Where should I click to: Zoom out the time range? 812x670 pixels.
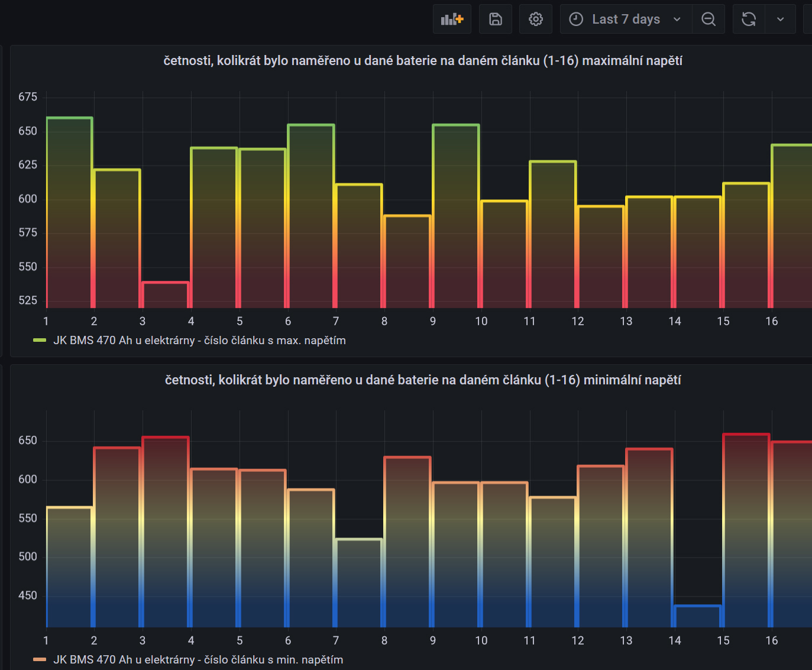[x=709, y=20]
